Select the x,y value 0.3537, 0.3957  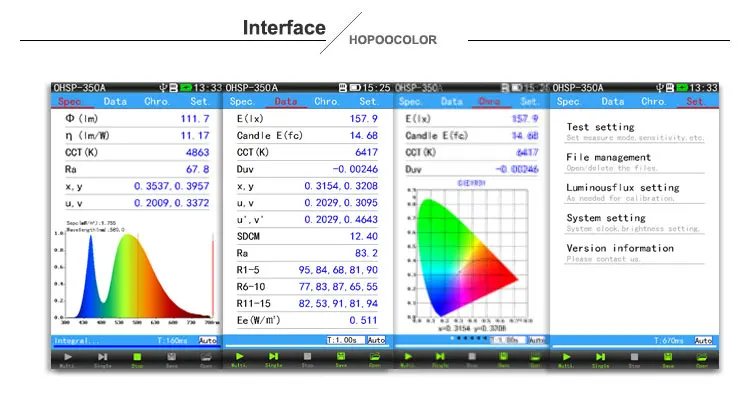click(171, 186)
